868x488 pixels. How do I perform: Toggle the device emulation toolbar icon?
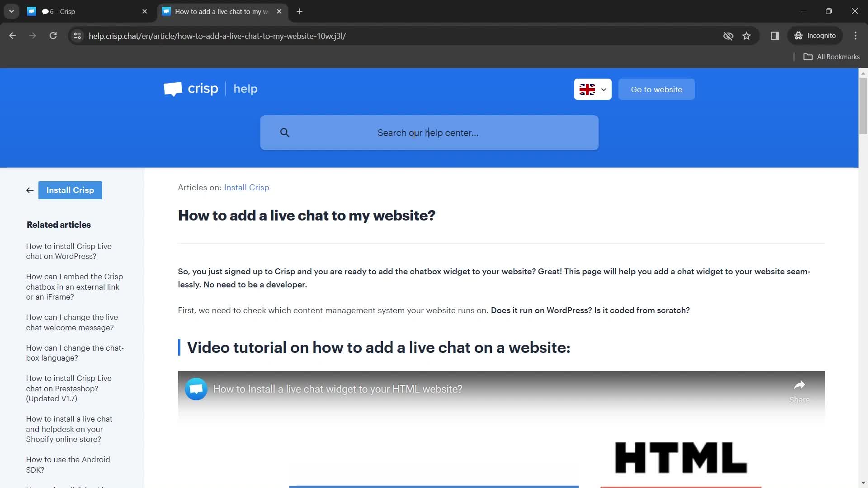point(774,36)
